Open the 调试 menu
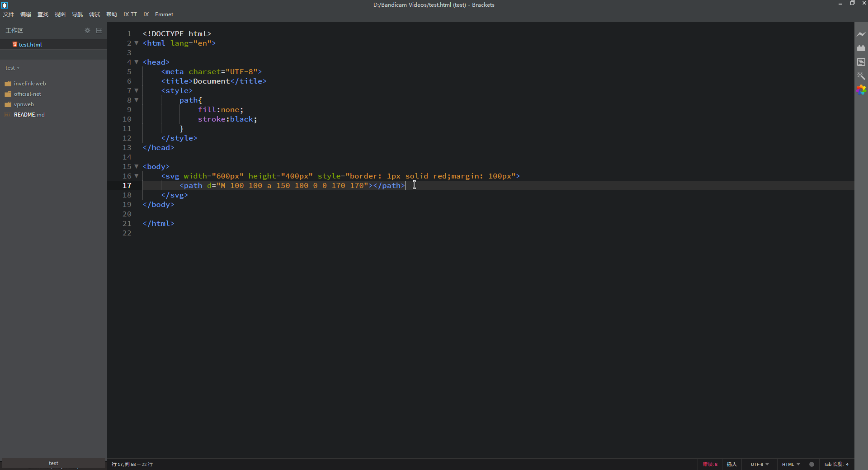The width and height of the screenshot is (868, 470). [x=94, y=14]
